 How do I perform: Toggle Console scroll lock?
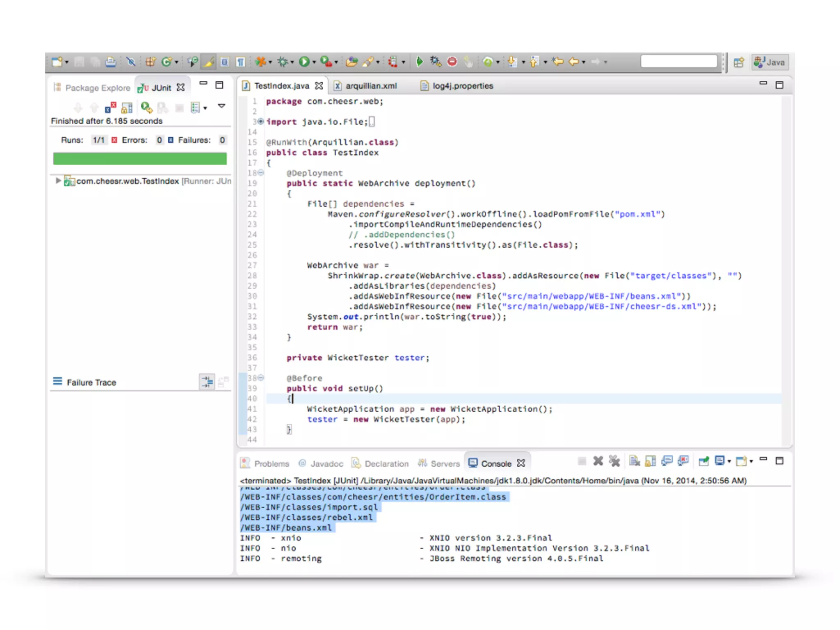click(x=650, y=461)
